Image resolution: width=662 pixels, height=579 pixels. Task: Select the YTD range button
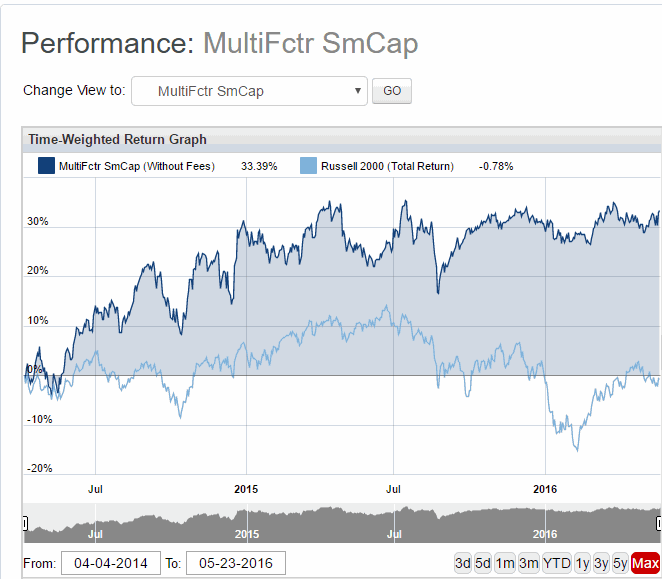pos(557,563)
